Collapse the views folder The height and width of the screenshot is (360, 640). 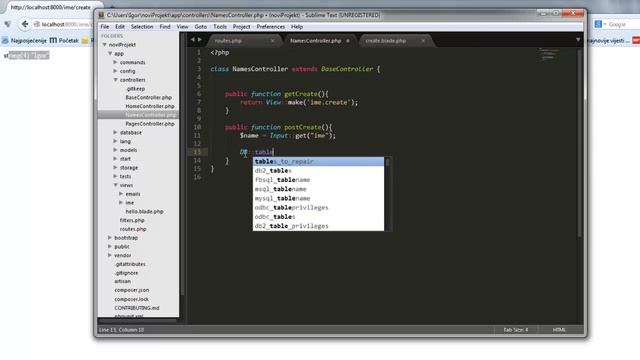(116, 185)
